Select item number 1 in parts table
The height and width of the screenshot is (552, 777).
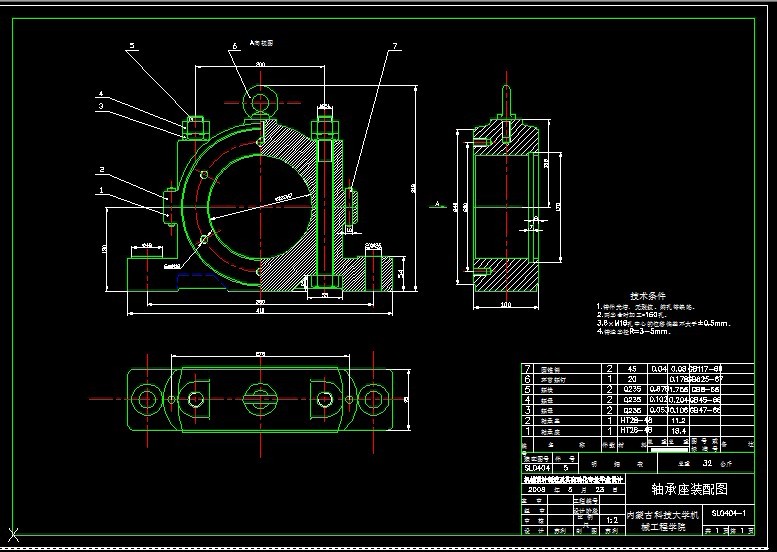(x=527, y=431)
